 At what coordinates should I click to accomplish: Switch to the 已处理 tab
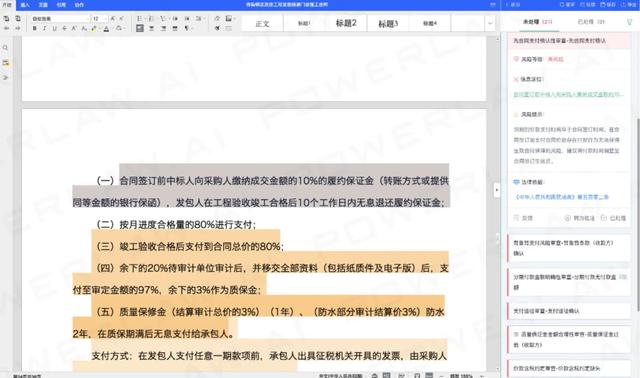click(591, 22)
